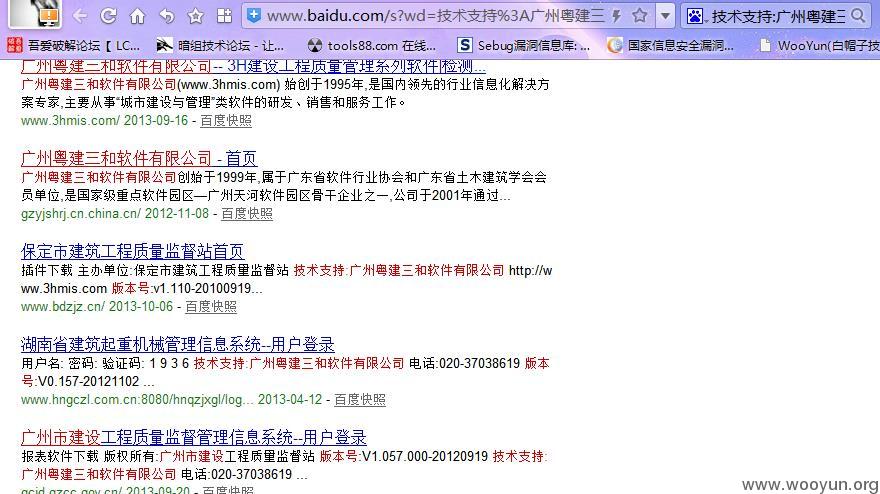Viewport: 880px width, 494px height.
Task: Bookmark this page with address bar star
Action: [640, 16]
